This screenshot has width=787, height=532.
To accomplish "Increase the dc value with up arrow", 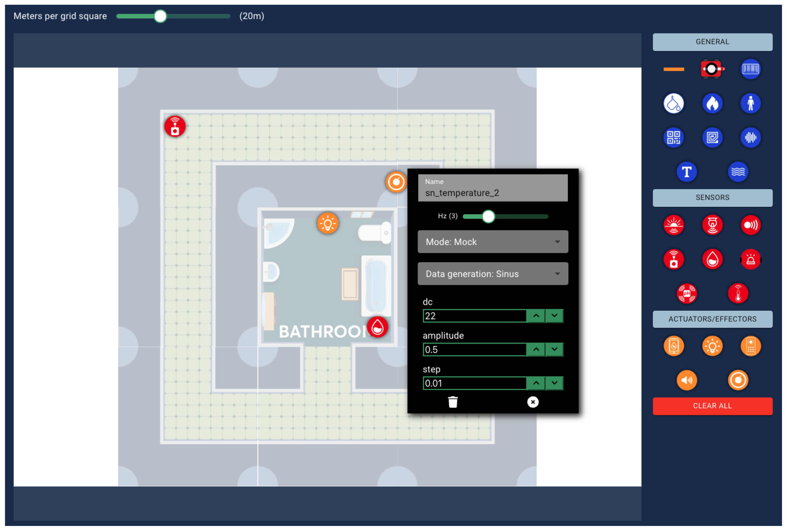I will tap(536, 316).
